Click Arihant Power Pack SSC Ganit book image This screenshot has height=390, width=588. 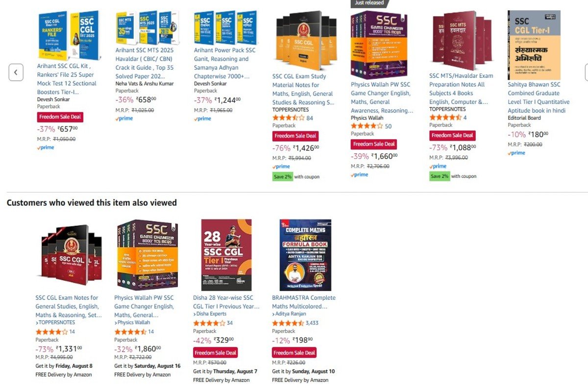pos(225,27)
